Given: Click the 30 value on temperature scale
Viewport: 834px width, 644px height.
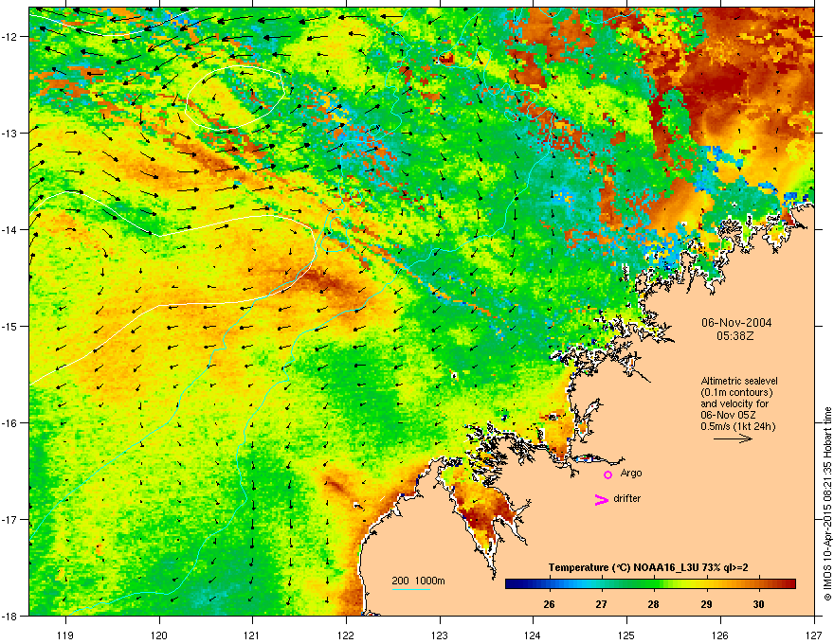Looking at the screenshot, I should click(758, 604).
